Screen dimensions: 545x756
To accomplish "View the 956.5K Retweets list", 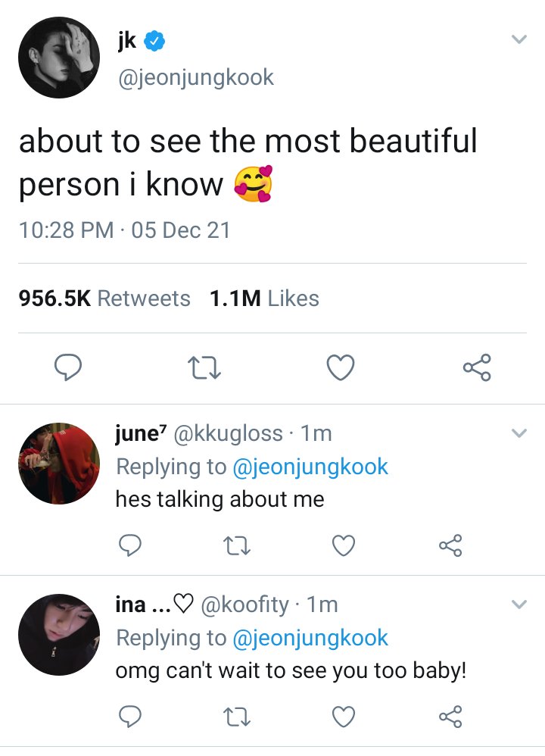I will pos(104,298).
